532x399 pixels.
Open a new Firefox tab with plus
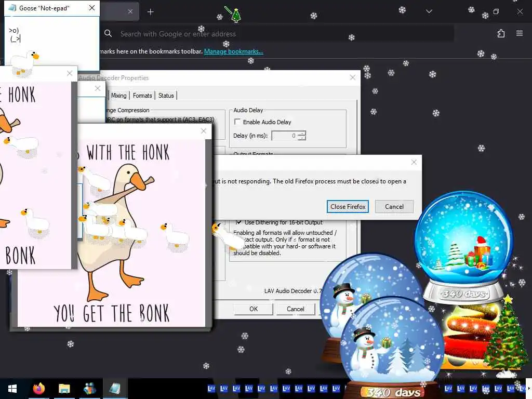click(x=150, y=12)
